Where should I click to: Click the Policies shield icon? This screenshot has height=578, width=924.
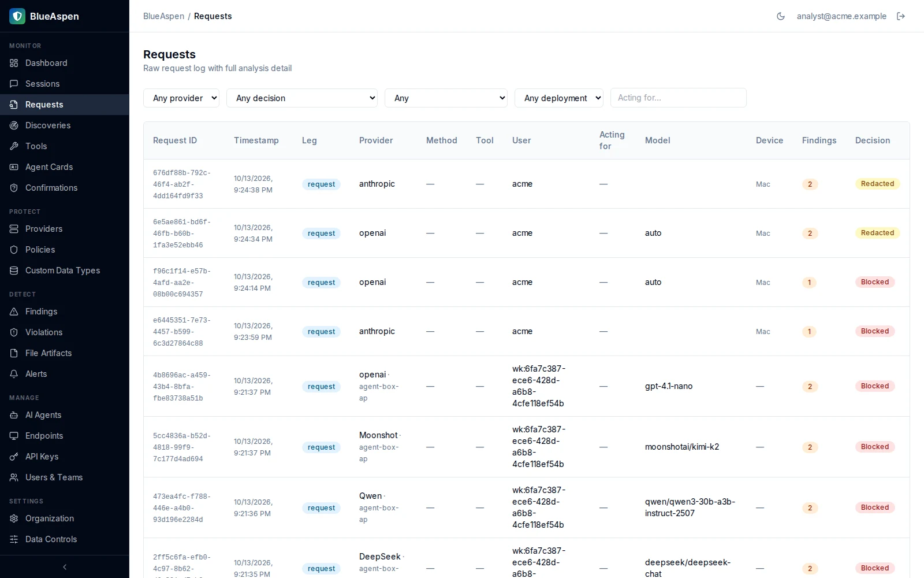pos(14,250)
